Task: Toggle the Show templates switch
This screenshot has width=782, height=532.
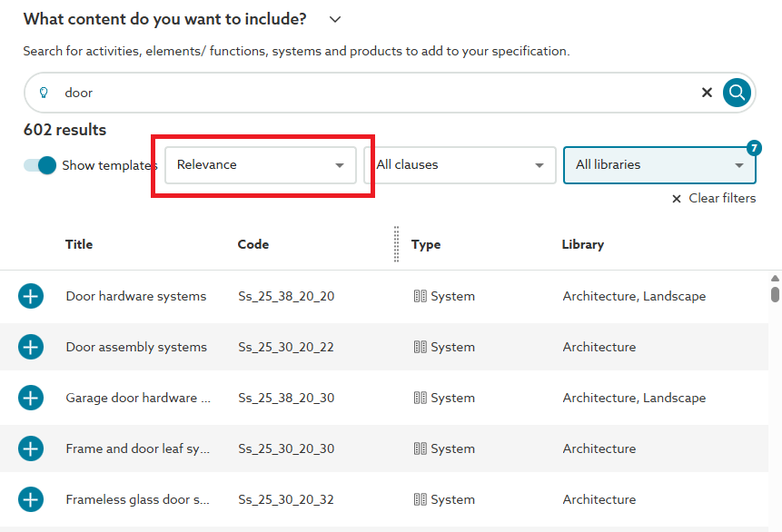Action: (x=41, y=165)
